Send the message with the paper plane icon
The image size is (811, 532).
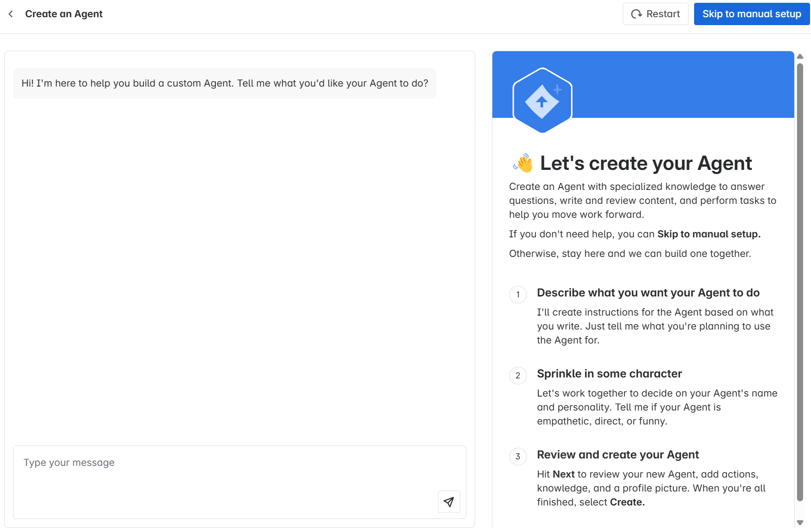pos(449,502)
